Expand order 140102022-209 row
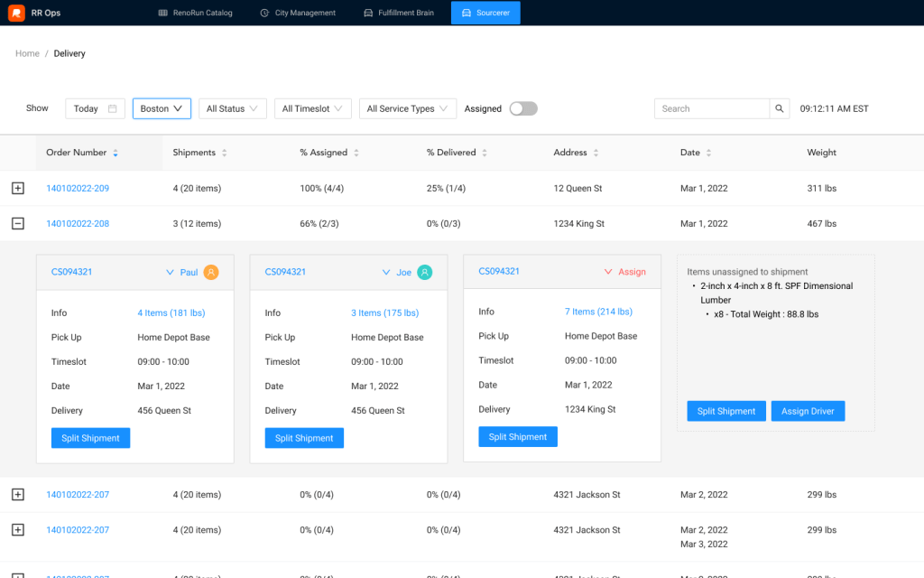924x578 pixels. 17,188
